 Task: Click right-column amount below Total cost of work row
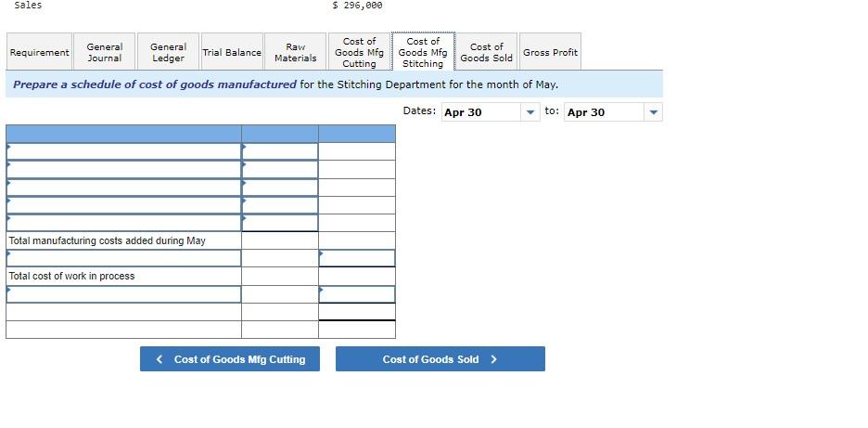[x=357, y=293]
